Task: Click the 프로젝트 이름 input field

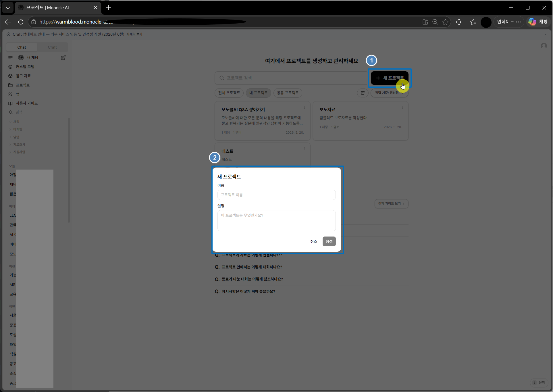Action: [x=276, y=195]
